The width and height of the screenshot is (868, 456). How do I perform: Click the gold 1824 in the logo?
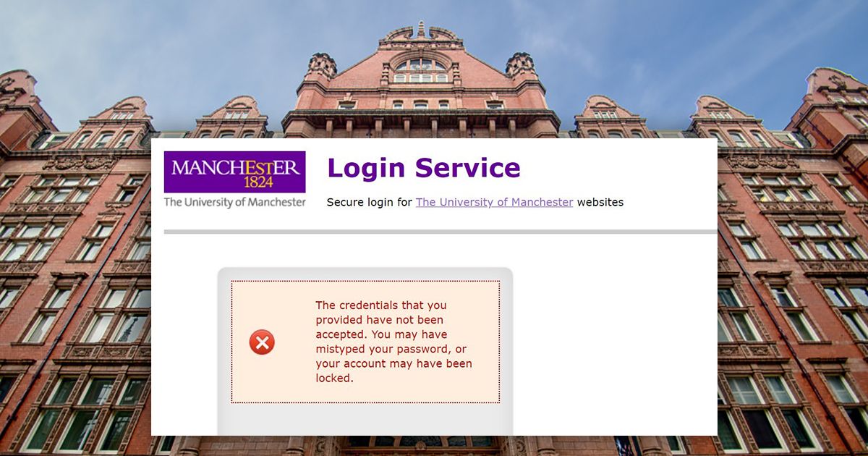pyautogui.click(x=258, y=182)
